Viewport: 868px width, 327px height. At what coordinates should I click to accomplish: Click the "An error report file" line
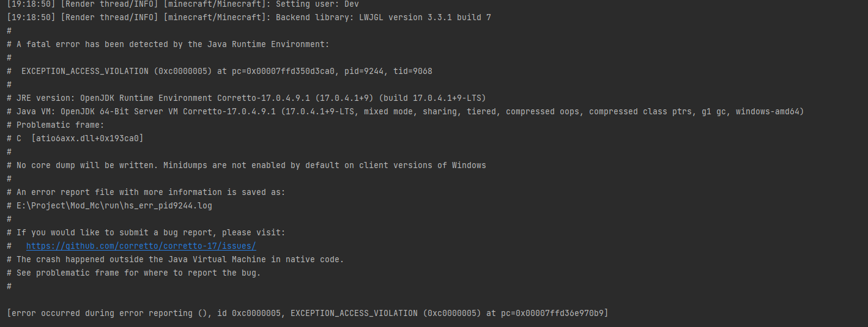coord(150,192)
